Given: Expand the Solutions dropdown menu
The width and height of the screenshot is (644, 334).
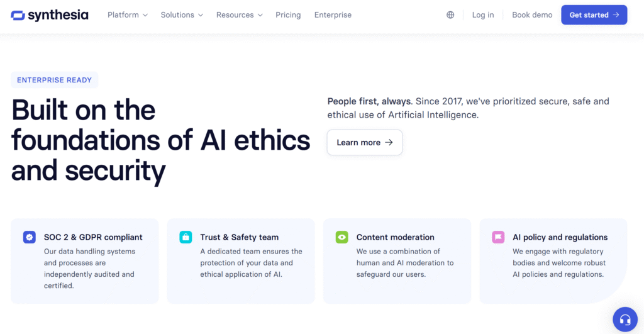Looking at the screenshot, I should (182, 15).
